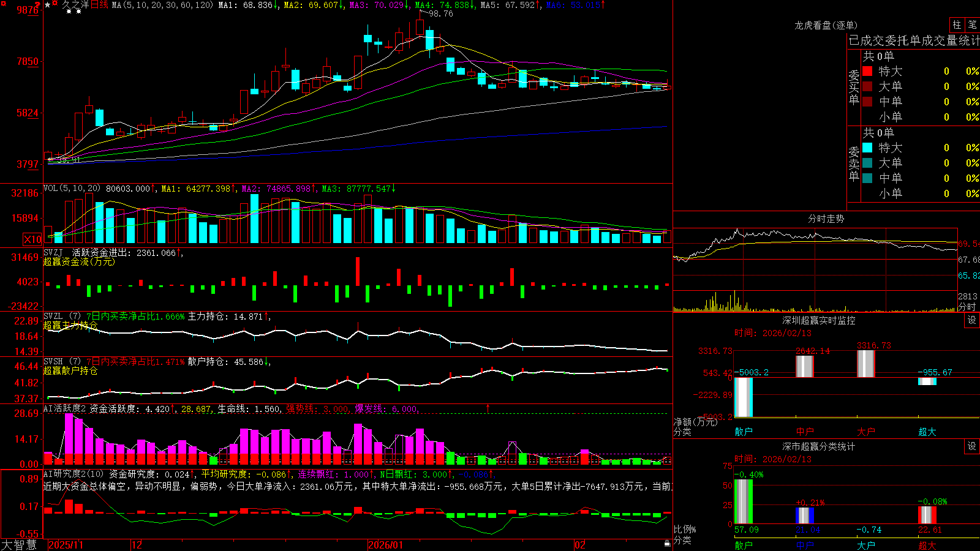Viewport: 980px width, 551px height.
Task: Click the 散户持仓: 45.586 value
Action: point(227,362)
